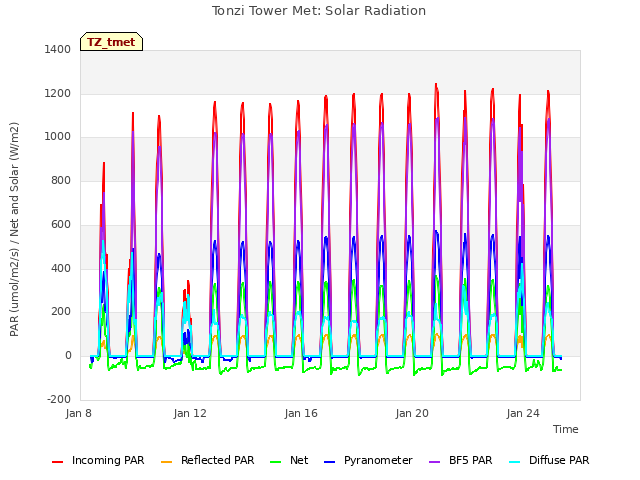Click the -200 y-axis tick label
Screen dimensions: 640x480
click(59, 399)
